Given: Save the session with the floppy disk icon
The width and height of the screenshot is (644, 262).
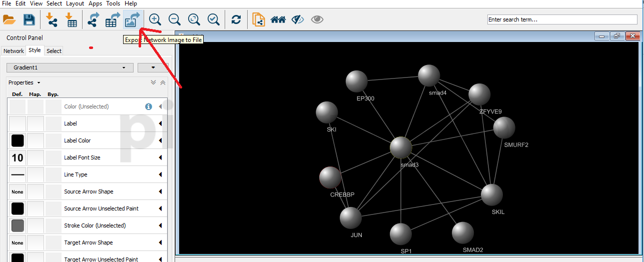Looking at the screenshot, I should pyautogui.click(x=29, y=19).
